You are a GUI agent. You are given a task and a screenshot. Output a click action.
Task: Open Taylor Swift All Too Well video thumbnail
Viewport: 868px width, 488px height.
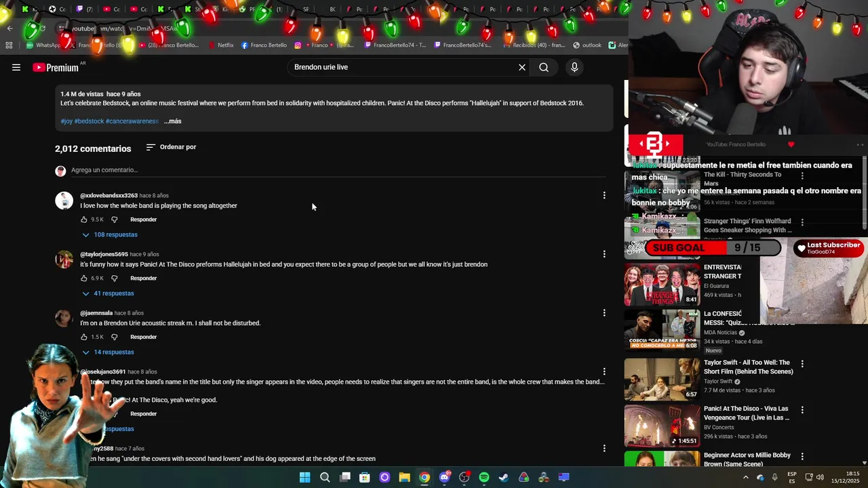(662, 380)
